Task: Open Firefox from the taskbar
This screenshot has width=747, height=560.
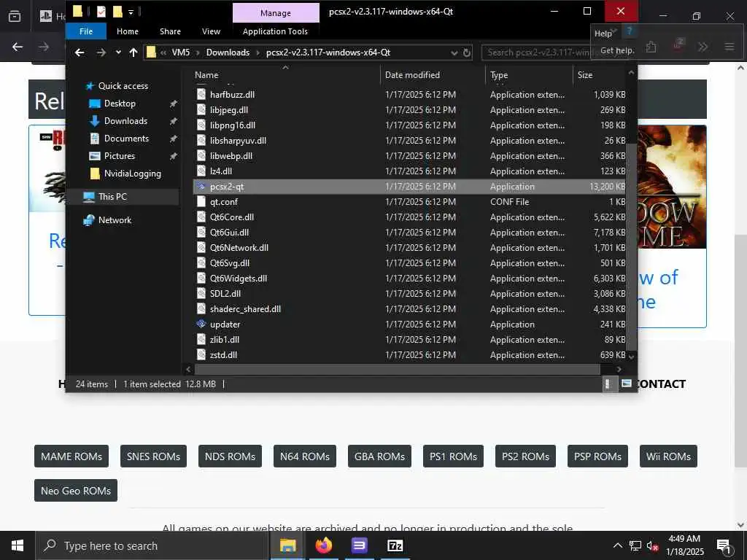Action: [x=323, y=545]
